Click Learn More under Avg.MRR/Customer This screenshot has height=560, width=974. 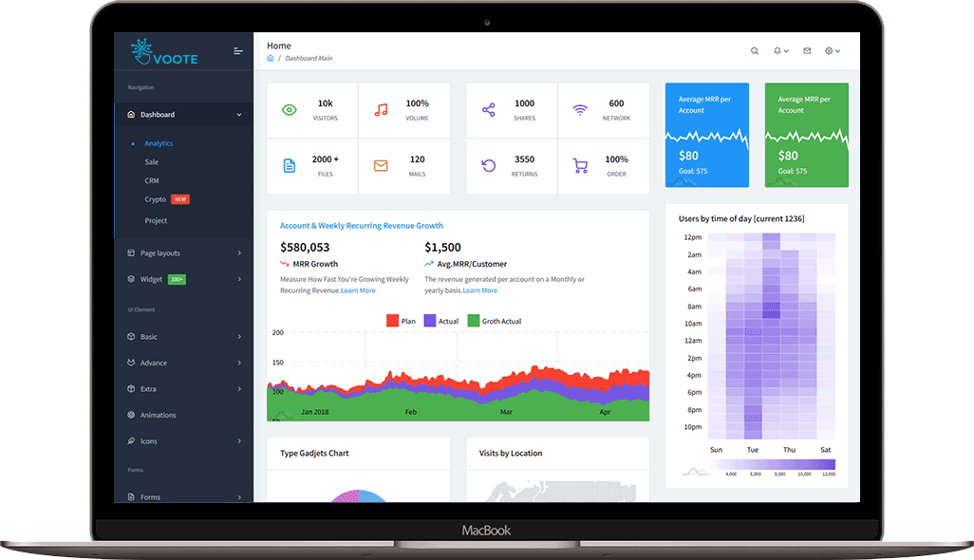pyautogui.click(x=479, y=290)
